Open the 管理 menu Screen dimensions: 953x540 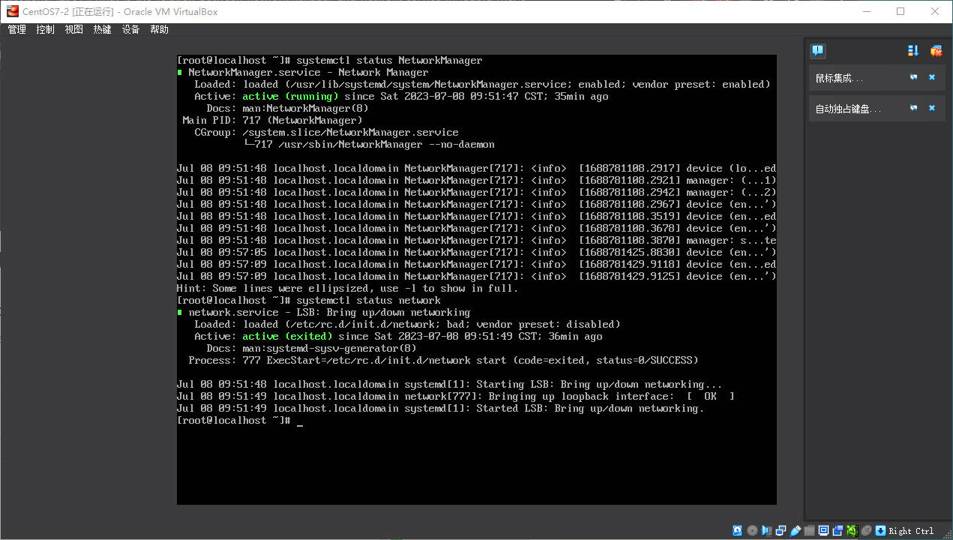pyautogui.click(x=17, y=30)
